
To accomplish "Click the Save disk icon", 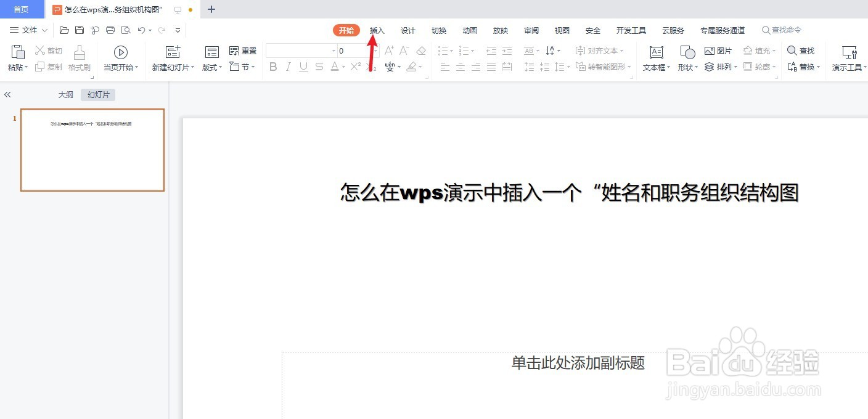I will point(80,30).
